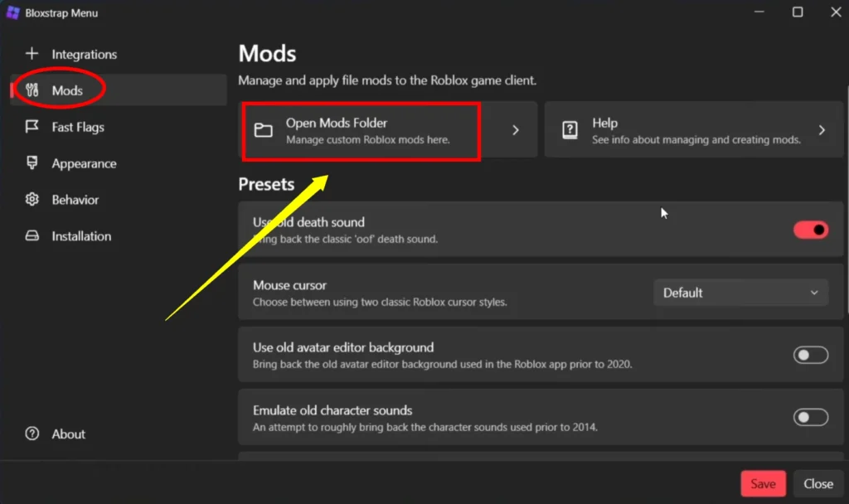The height and width of the screenshot is (504, 849).
Task: Click the Presets section heading
Action: pos(266,184)
